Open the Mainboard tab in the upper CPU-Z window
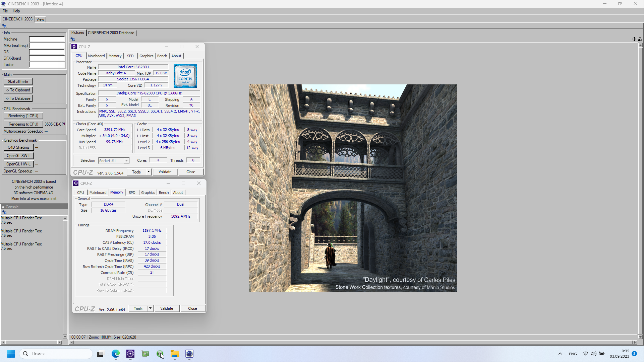The image size is (644, 362). pyautogui.click(x=96, y=56)
